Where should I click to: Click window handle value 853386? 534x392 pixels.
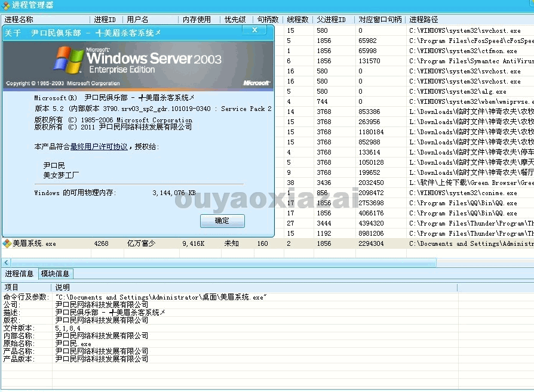[369, 112]
